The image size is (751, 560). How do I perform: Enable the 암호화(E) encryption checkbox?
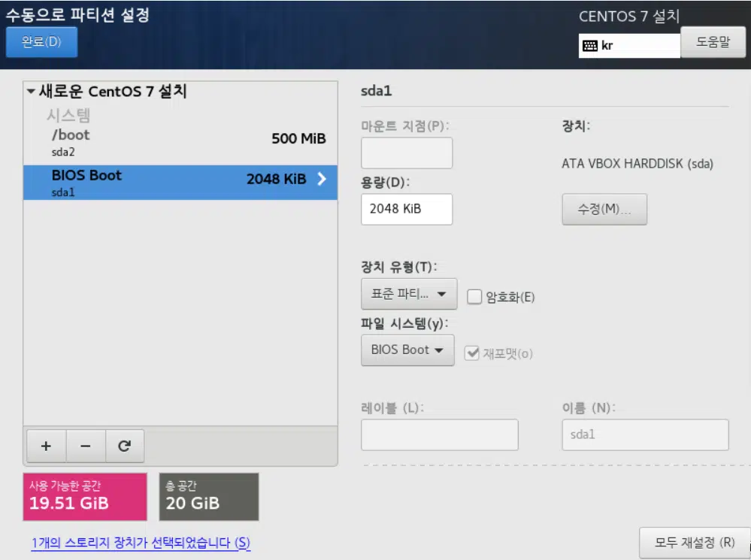pos(474,297)
